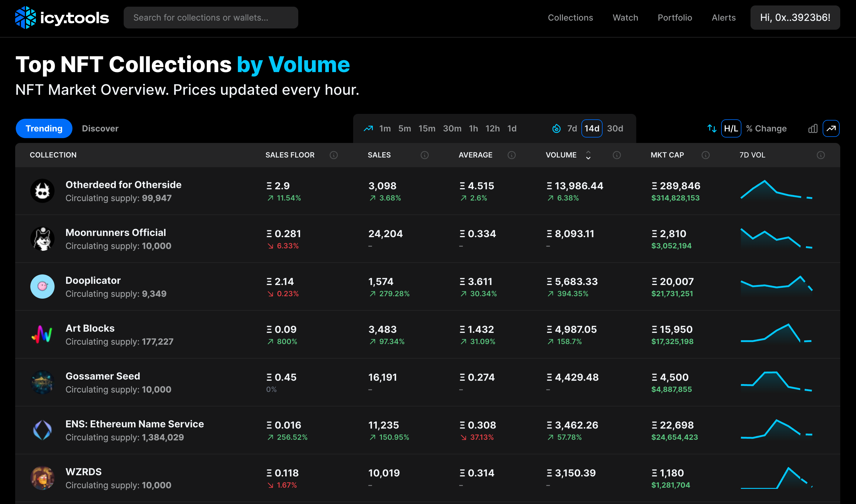Select the 1d time range
Viewport: 856px width, 504px height.
click(x=512, y=128)
